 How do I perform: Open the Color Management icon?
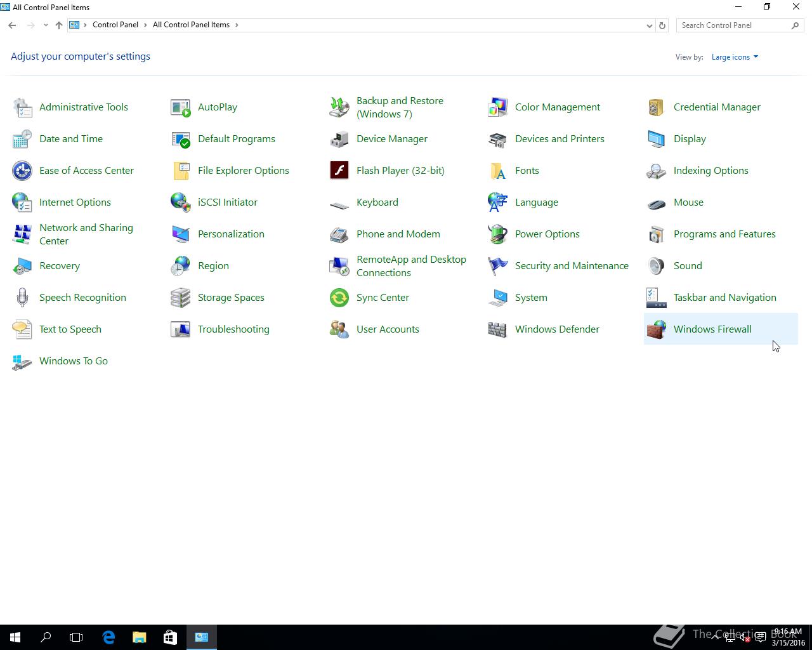(x=498, y=107)
